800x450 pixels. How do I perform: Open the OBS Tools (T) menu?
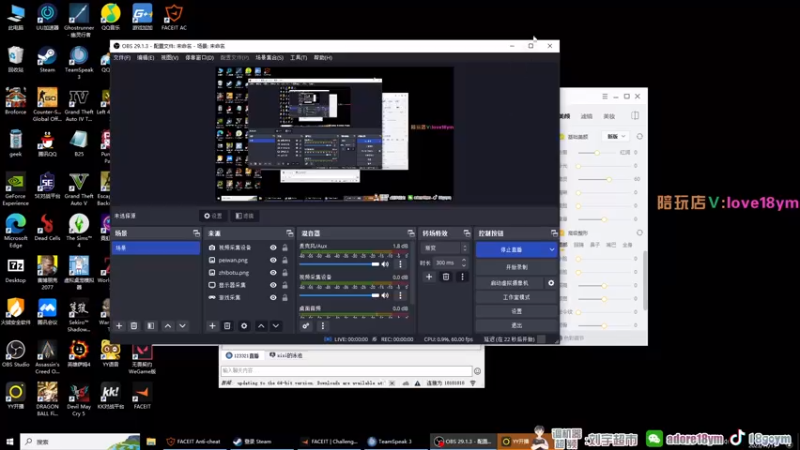click(298, 58)
